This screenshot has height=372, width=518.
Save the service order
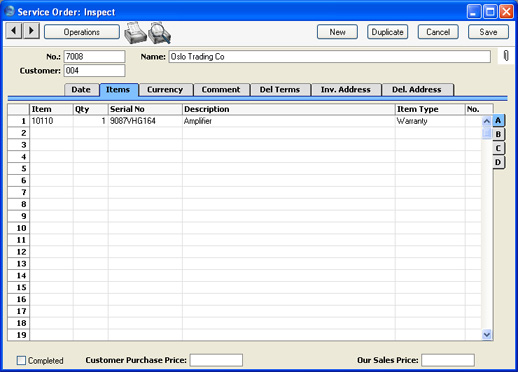pos(488,32)
